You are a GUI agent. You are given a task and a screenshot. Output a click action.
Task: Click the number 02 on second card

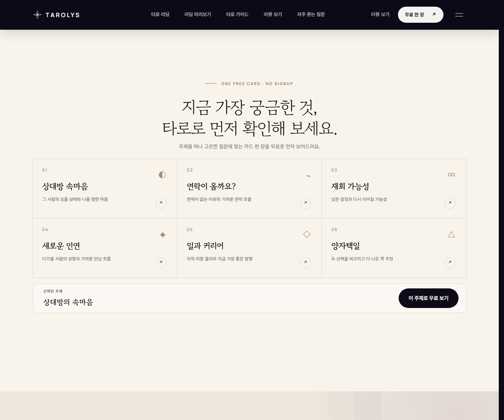point(190,170)
